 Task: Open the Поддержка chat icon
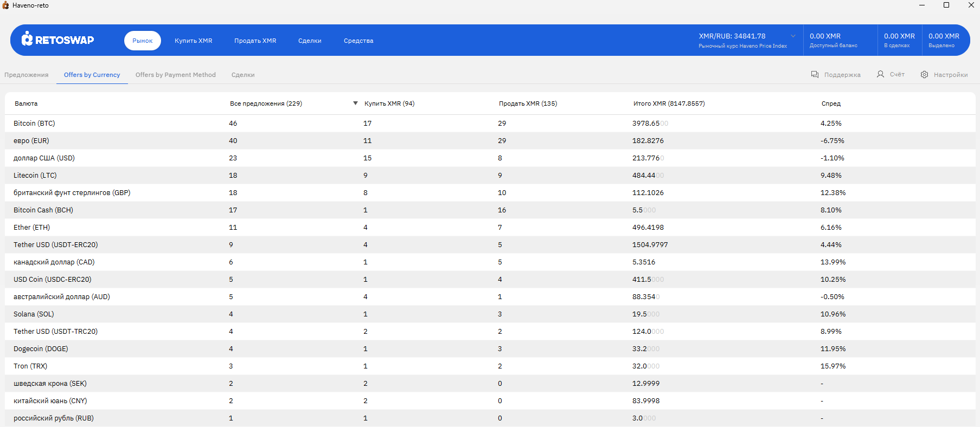coord(815,74)
